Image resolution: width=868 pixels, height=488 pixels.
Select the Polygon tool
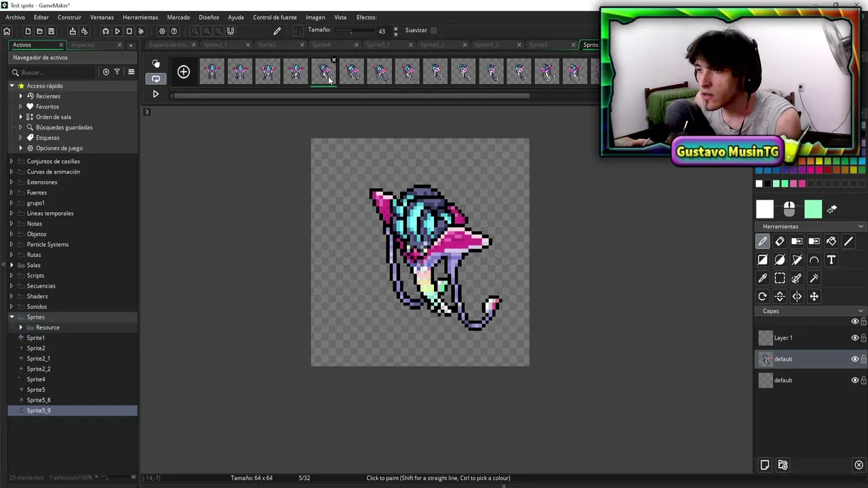pyautogui.click(x=797, y=260)
